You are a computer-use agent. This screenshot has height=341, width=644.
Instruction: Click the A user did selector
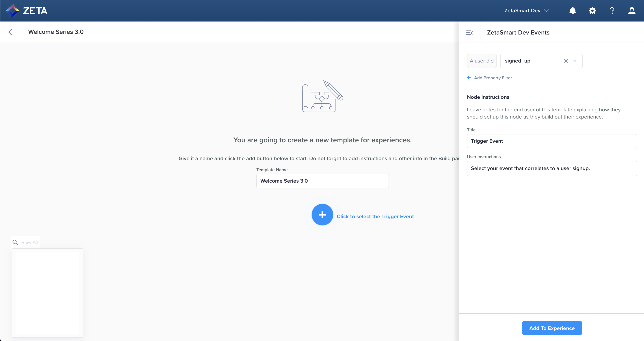[482, 61]
